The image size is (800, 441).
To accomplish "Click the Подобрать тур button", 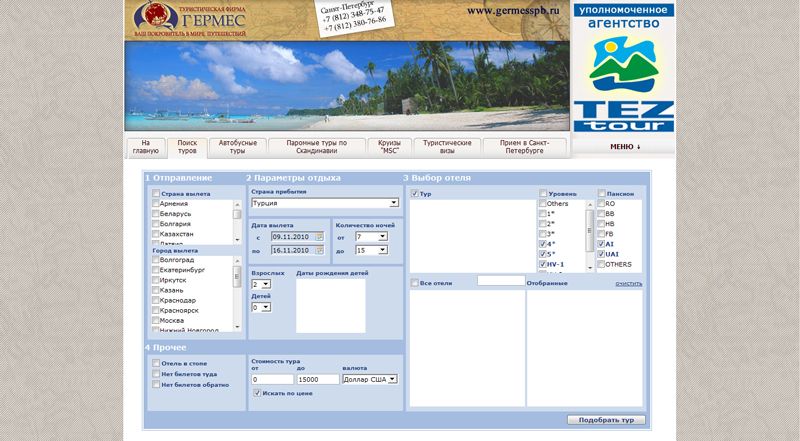I will (x=606, y=420).
